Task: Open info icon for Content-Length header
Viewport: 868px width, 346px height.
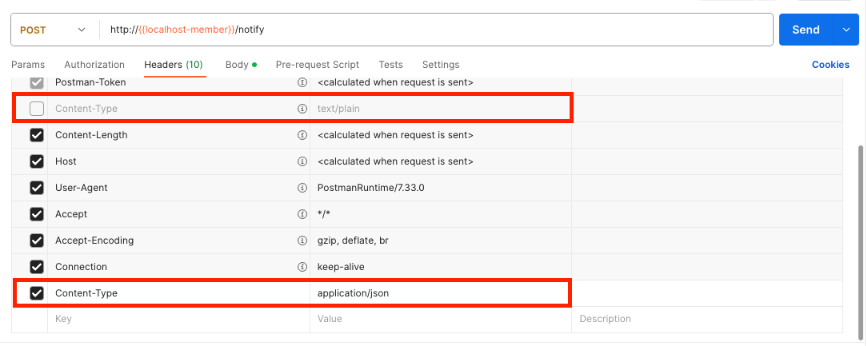Action: 302,135
